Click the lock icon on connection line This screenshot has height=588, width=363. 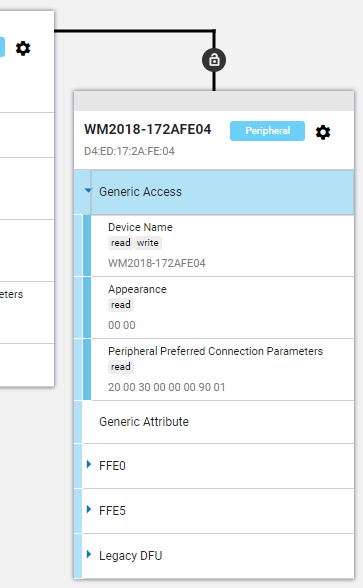click(214, 60)
